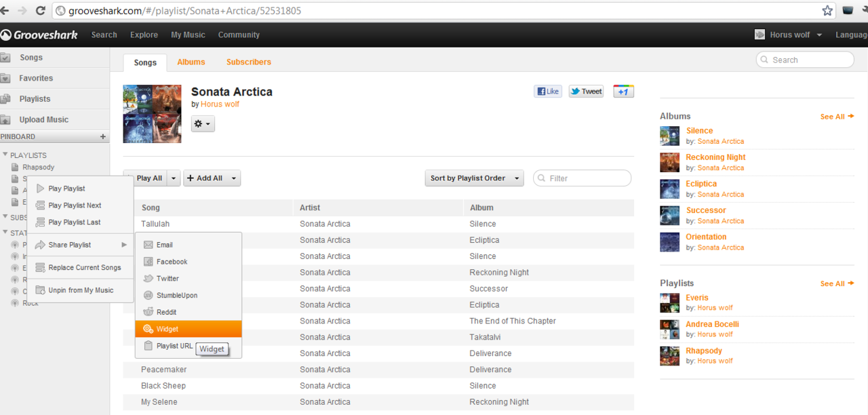Viewport: 868px width, 415px height.
Task: Click the Google +1 button
Action: 623,92
